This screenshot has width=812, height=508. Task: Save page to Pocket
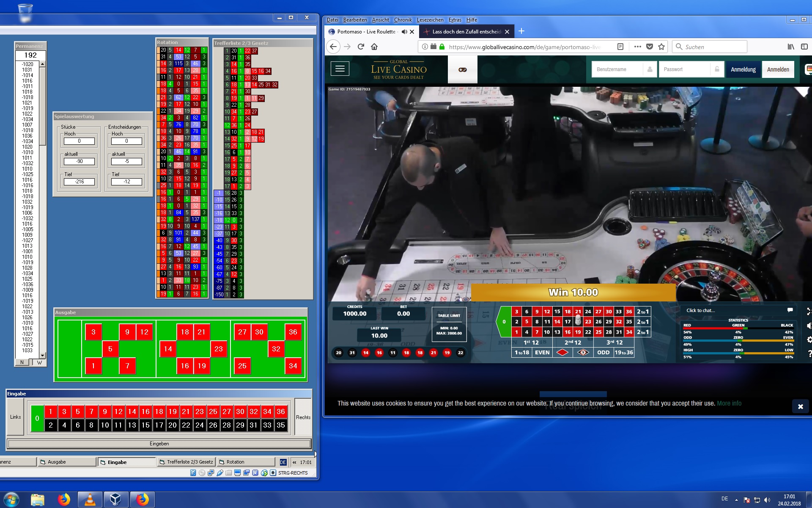click(x=650, y=47)
